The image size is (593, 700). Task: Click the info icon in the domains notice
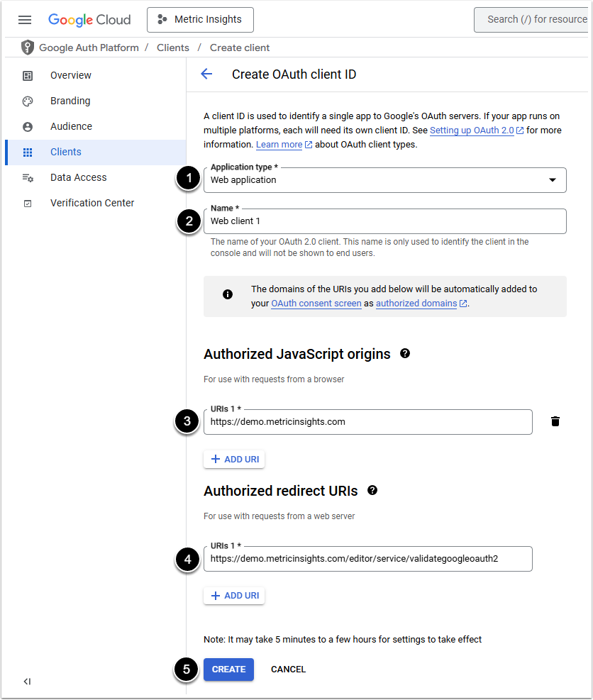(x=228, y=294)
